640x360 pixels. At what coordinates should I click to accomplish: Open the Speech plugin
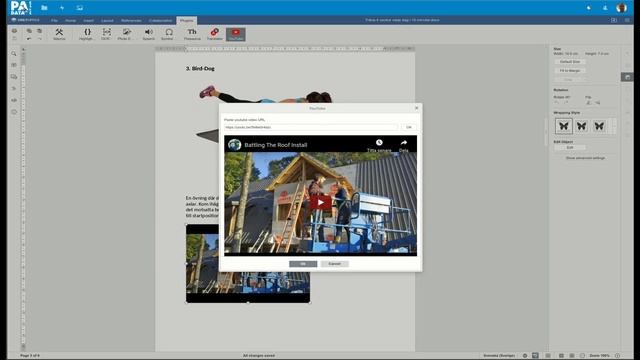point(149,34)
